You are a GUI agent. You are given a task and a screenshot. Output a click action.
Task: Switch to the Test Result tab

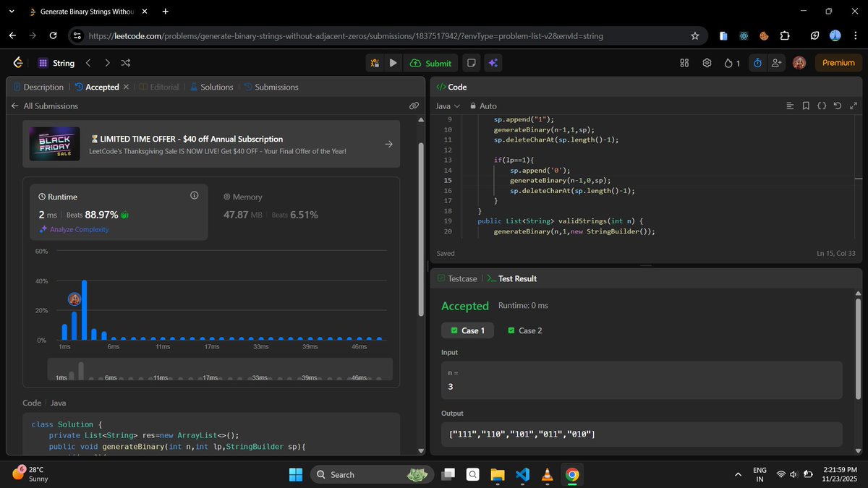point(511,278)
